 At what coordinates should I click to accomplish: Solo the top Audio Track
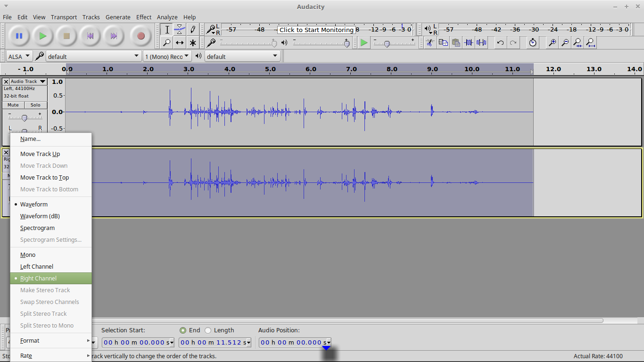tap(36, 105)
